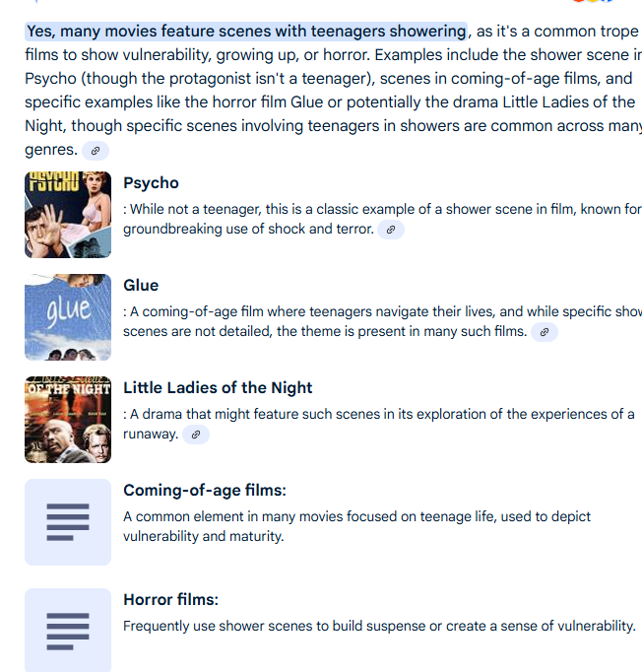Select the Horror films document icon

[x=68, y=631]
